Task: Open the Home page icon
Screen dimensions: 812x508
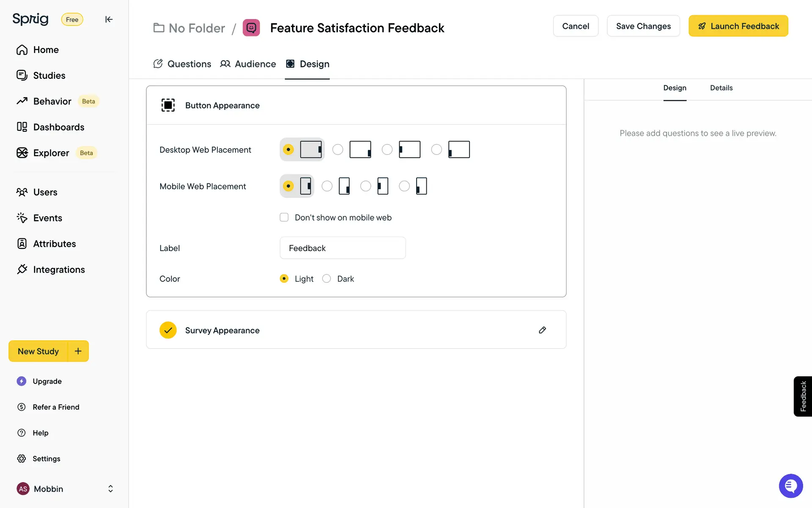Action: 22,50
